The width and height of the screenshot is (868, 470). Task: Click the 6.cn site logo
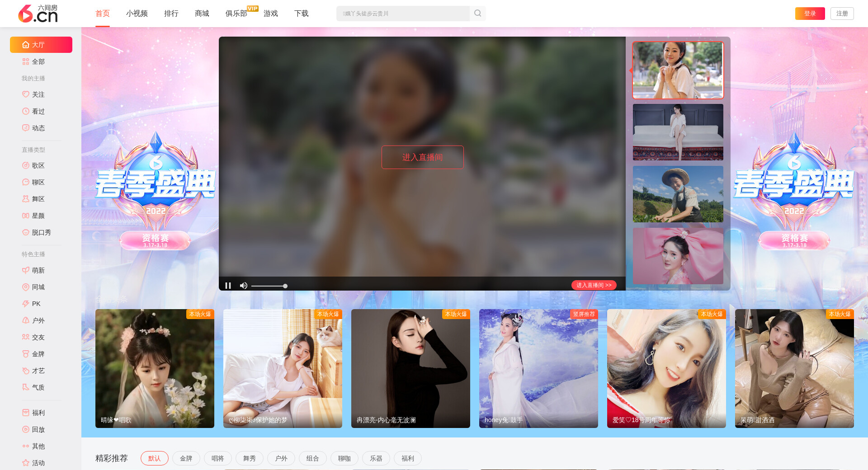pos(38,14)
